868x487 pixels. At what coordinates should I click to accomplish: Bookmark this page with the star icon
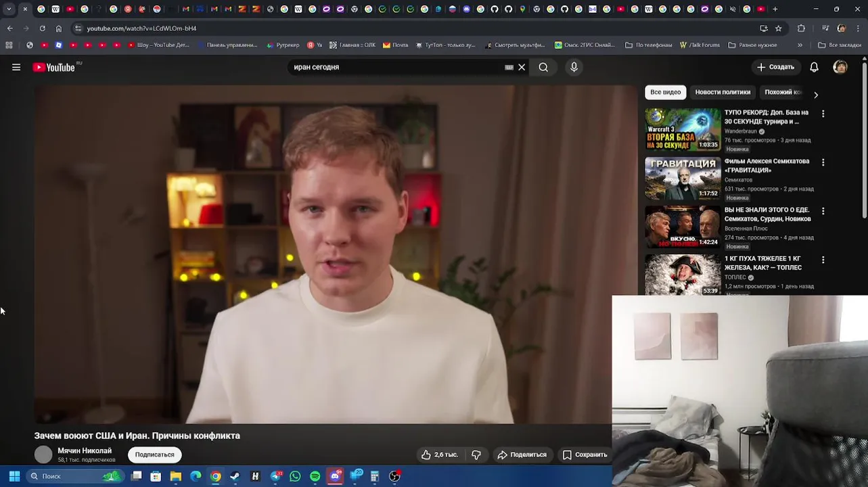779,28
